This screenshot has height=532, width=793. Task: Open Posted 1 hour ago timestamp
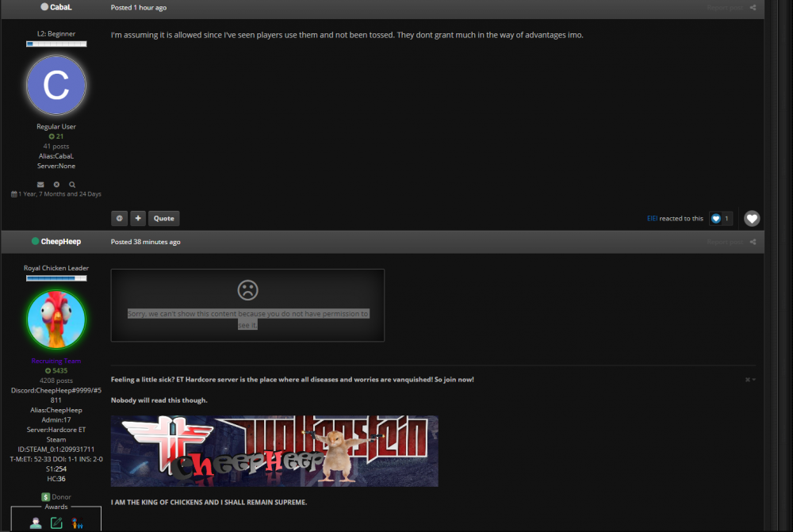tap(139, 8)
